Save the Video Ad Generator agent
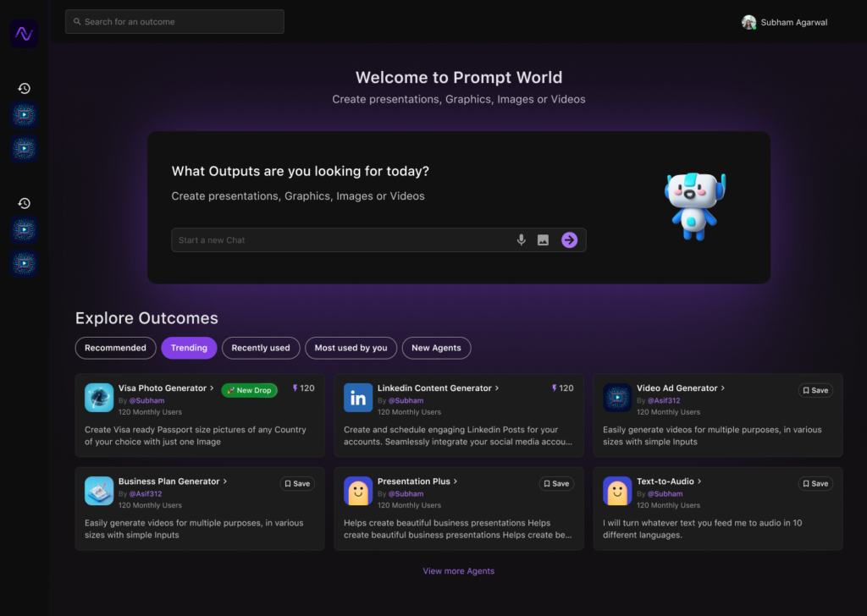This screenshot has width=867, height=616. click(x=815, y=390)
